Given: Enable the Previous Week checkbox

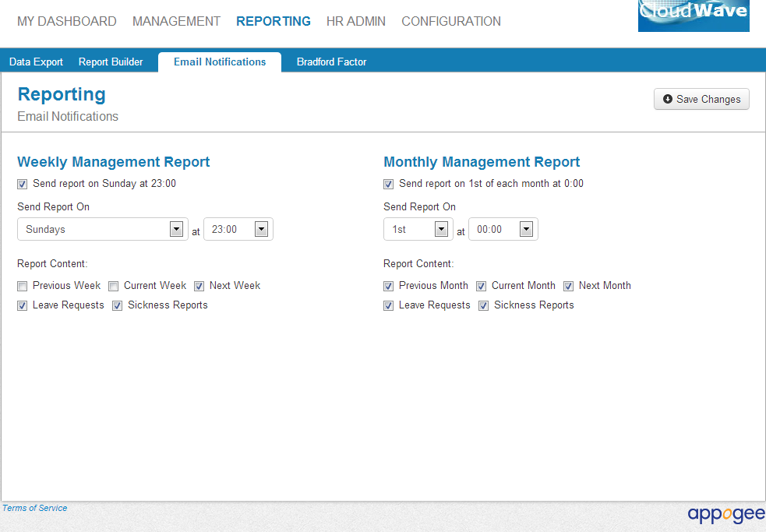Looking at the screenshot, I should [x=23, y=286].
